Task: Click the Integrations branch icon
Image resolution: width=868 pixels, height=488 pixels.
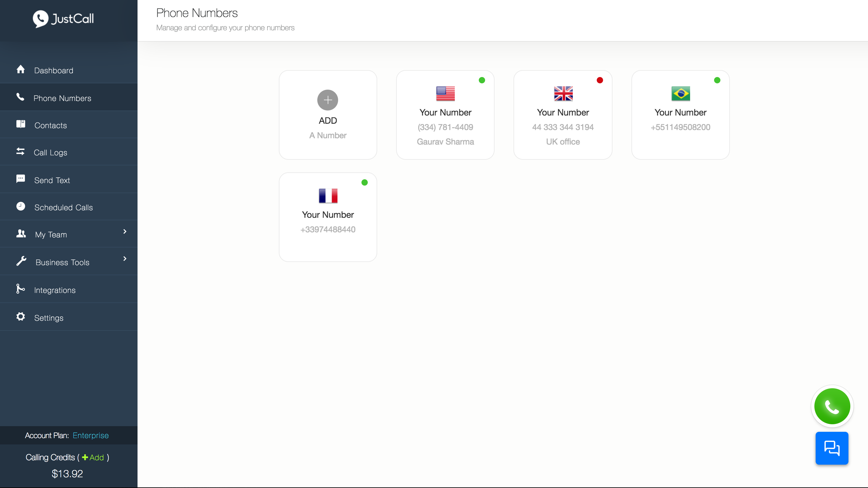Action: pyautogui.click(x=20, y=289)
